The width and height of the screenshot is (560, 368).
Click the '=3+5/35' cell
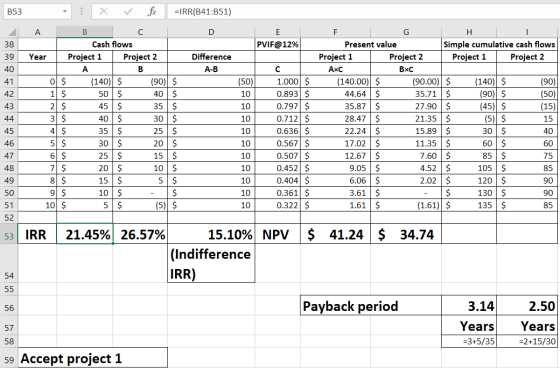(x=469, y=341)
